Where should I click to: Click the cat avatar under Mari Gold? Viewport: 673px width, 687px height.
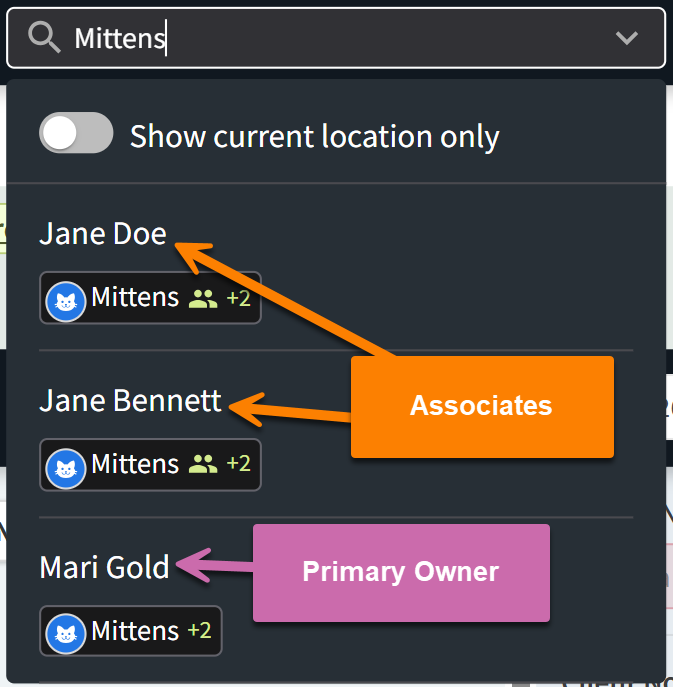point(66,632)
